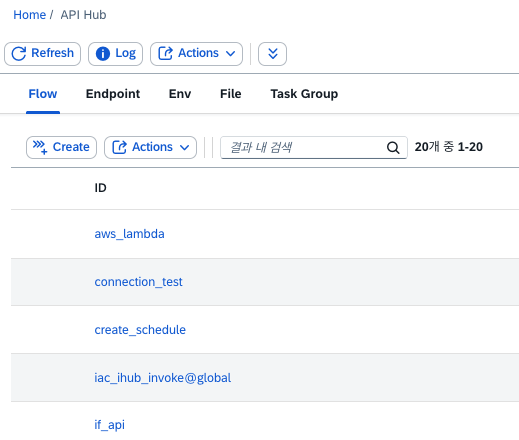Open table Actions dropdown chevron
The width and height of the screenshot is (519, 440).
pyautogui.click(x=184, y=147)
